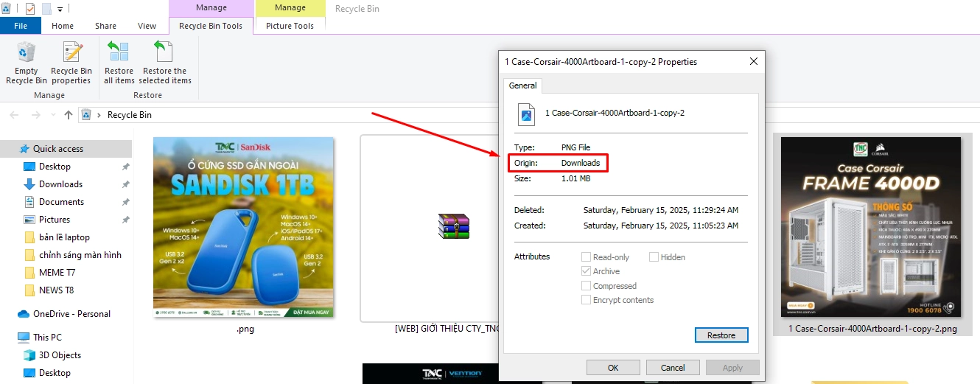The height and width of the screenshot is (384, 980).
Task: Click the PNG file icon in Properties
Action: pos(527,114)
